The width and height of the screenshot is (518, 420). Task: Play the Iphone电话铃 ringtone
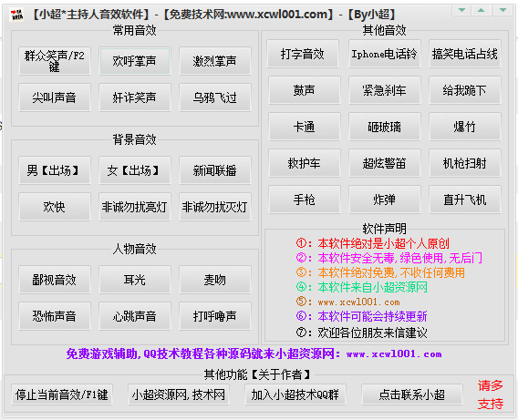point(385,54)
